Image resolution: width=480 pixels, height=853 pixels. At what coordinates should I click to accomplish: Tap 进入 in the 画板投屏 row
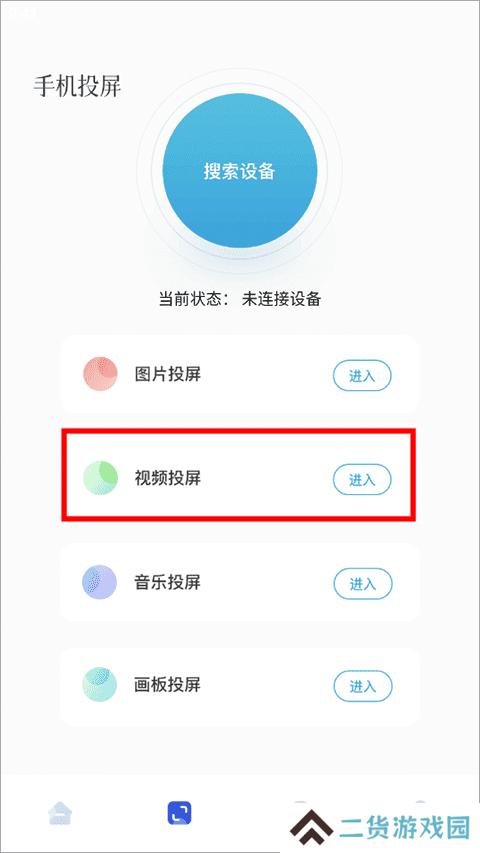(x=362, y=686)
